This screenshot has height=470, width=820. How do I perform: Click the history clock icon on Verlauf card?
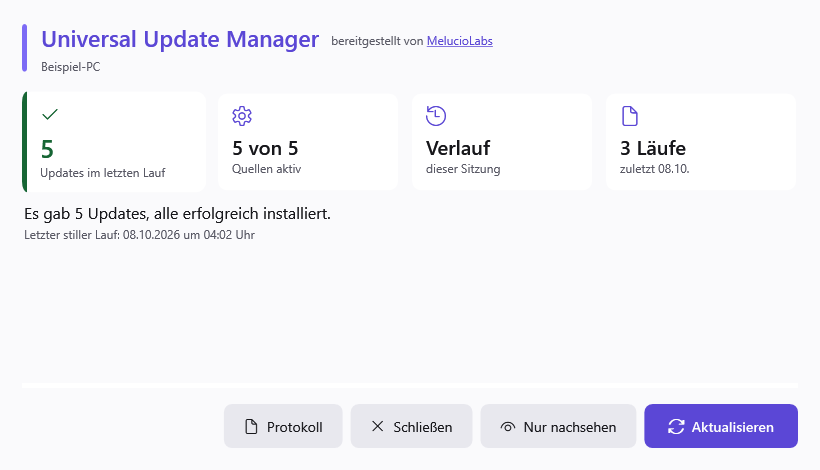pyautogui.click(x=436, y=116)
